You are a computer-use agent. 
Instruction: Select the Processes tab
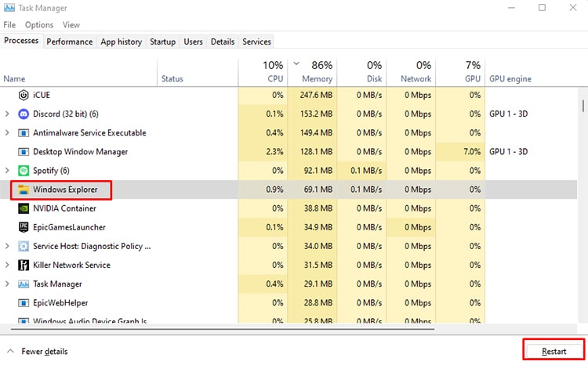21,41
